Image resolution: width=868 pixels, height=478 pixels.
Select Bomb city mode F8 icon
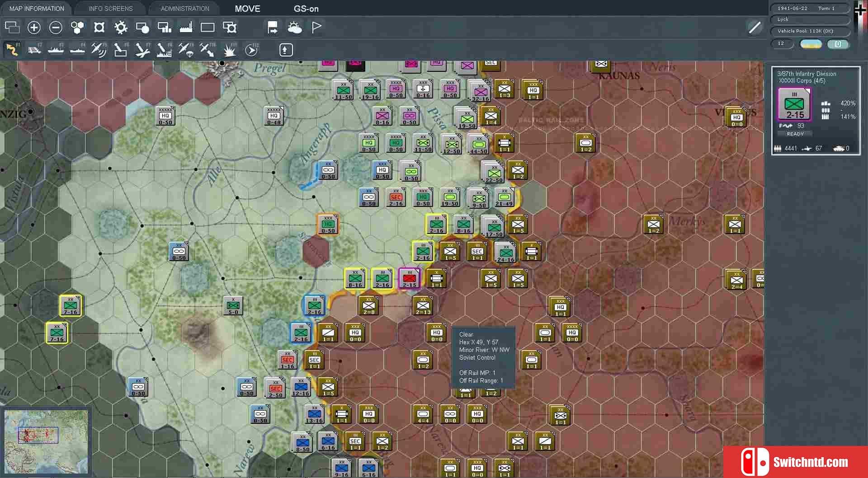point(164,50)
